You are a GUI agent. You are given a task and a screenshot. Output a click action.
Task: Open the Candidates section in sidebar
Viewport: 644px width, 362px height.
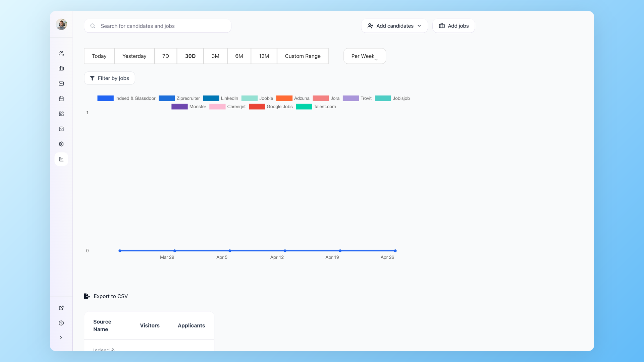tap(61, 53)
